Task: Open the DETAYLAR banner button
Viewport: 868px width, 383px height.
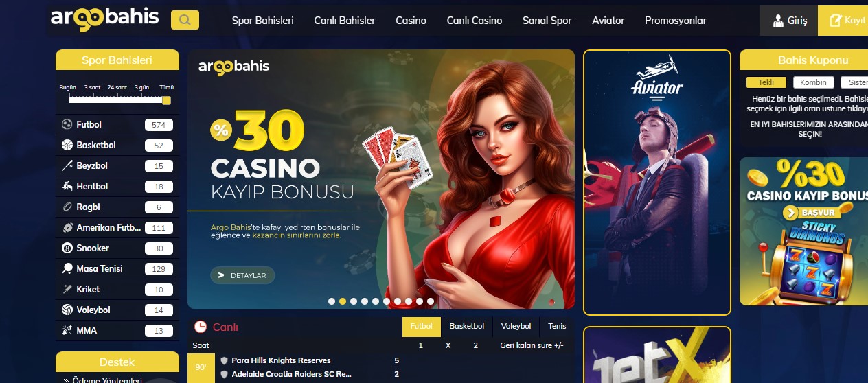Action: click(242, 275)
